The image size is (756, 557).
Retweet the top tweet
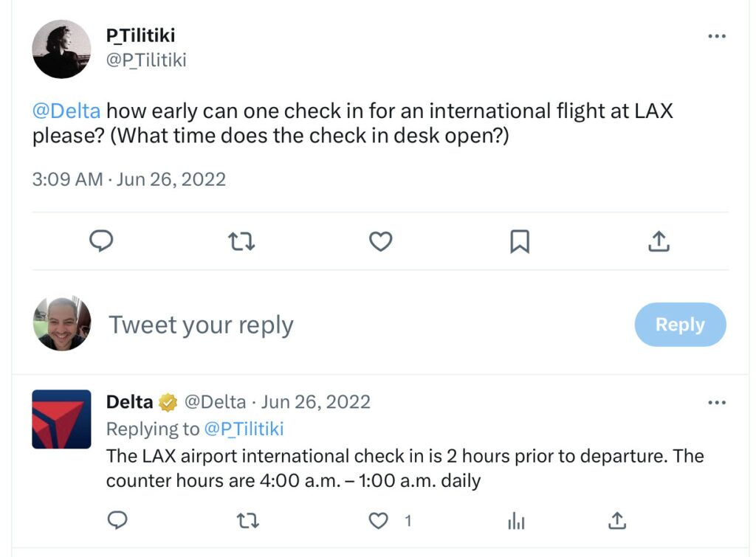[241, 241]
